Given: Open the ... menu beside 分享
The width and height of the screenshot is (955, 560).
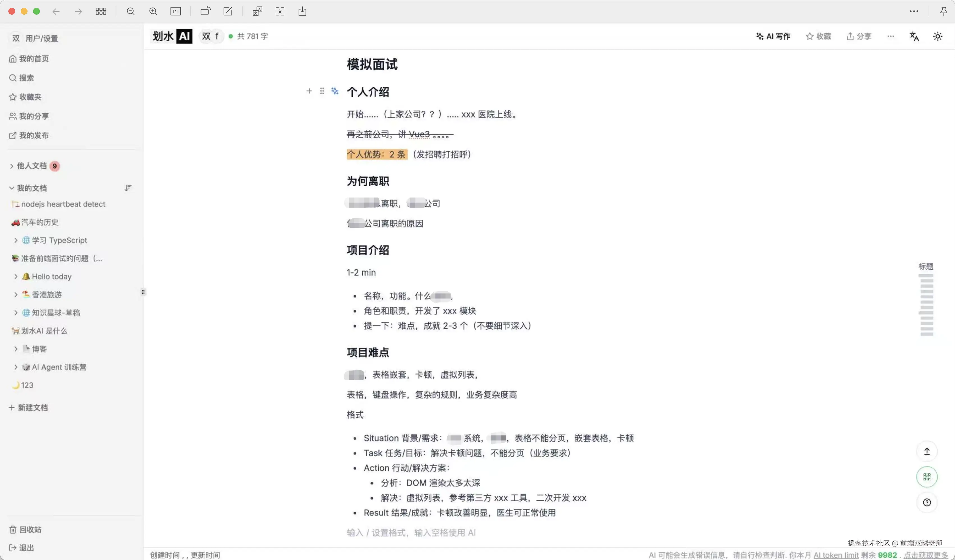Looking at the screenshot, I should 890,36.
